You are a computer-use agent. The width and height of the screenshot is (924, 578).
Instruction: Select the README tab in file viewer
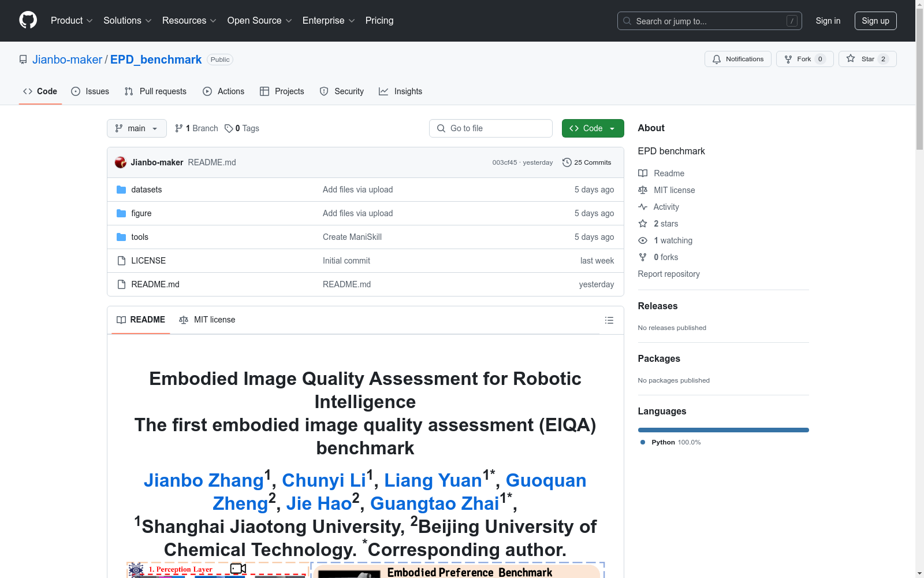pyautogui.click(x=141, y=320)
